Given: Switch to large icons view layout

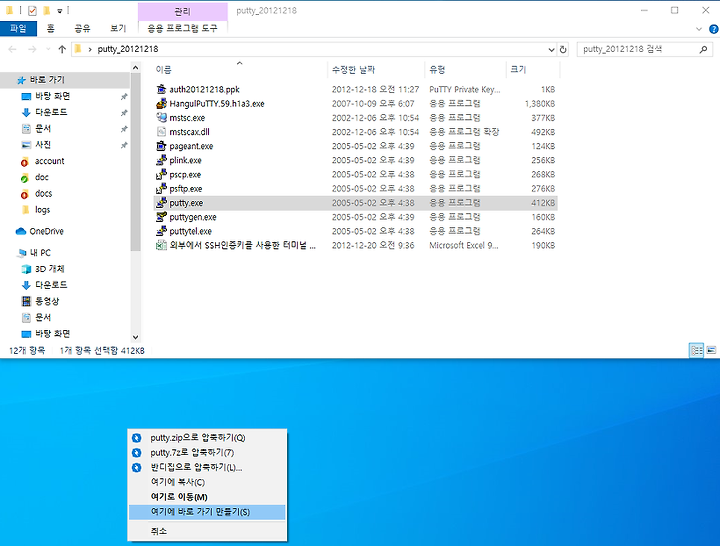Looking at the screenshot, I should pyautogui.click(x=711, y=350).
